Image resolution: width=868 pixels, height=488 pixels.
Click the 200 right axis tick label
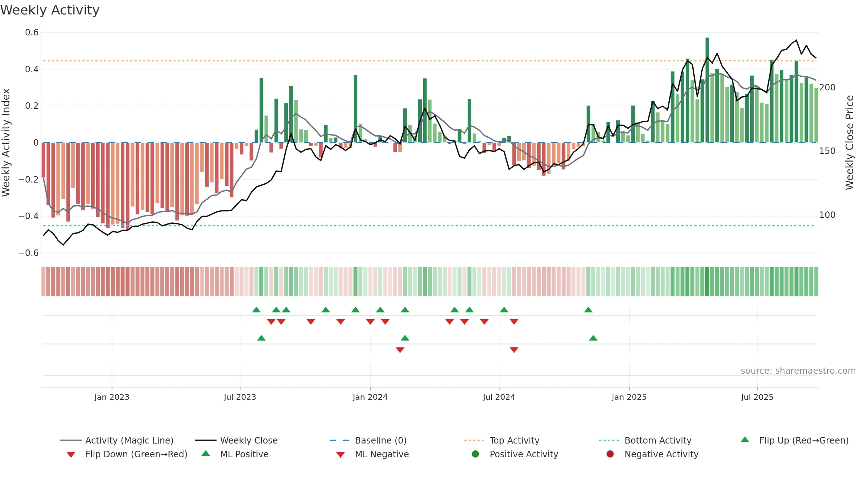[x=827, y=87]
